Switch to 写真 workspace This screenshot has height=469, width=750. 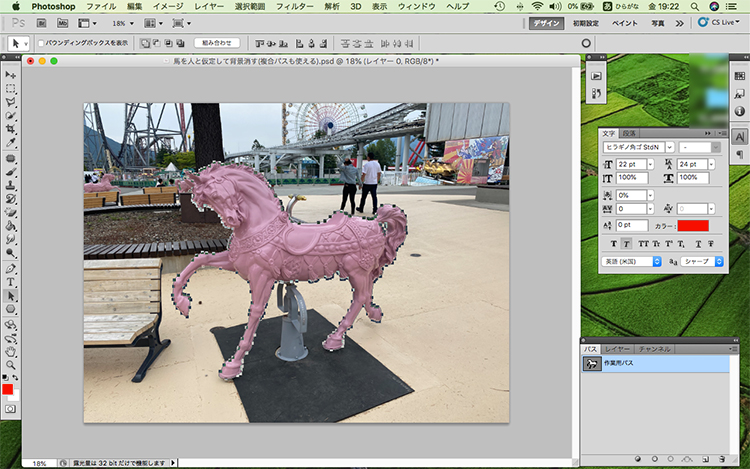click(x=658, y=23)
